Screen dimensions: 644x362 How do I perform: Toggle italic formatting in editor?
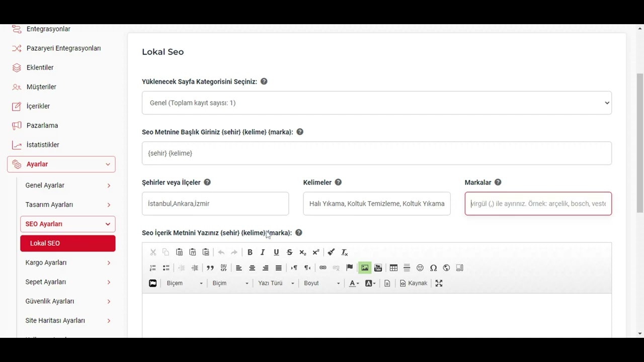[263, 252]
